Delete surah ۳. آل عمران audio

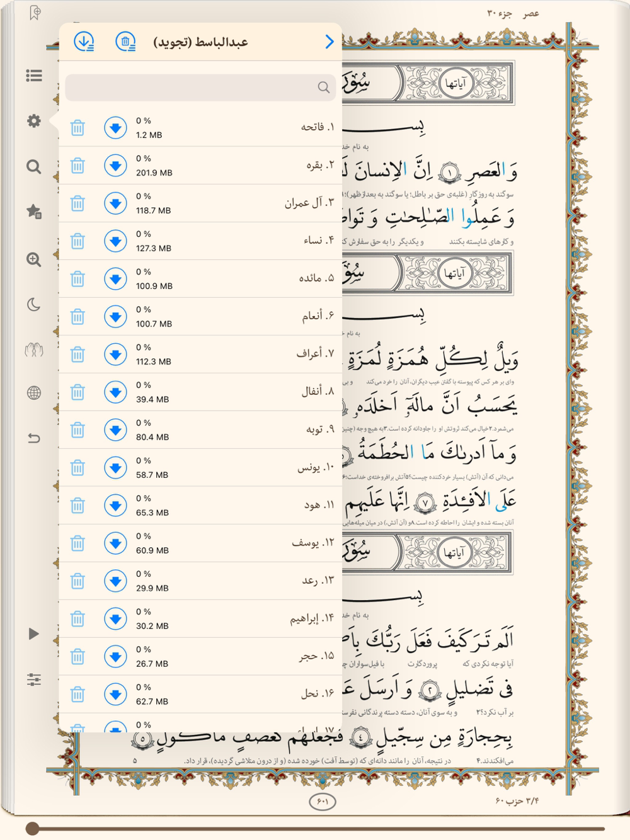[77, 203]
